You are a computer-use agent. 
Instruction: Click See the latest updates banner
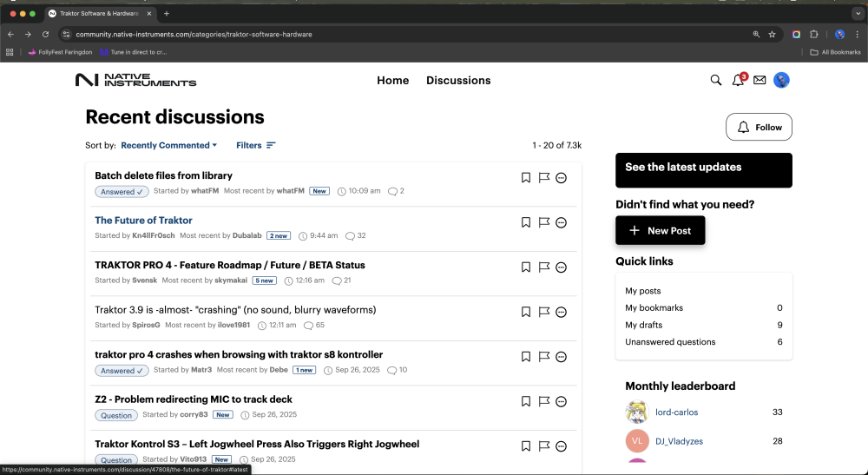click(x=704, y=170)
